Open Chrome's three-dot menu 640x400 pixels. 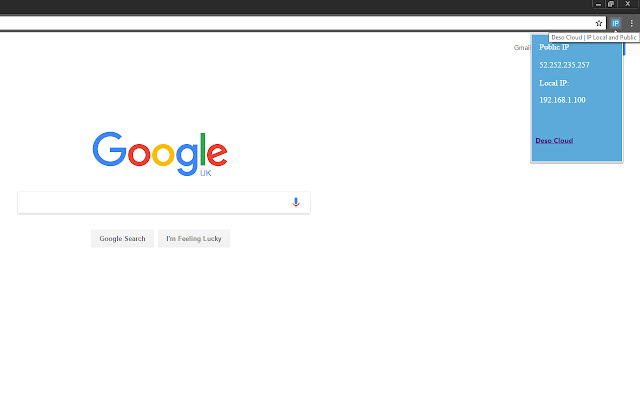click(631, 23)
